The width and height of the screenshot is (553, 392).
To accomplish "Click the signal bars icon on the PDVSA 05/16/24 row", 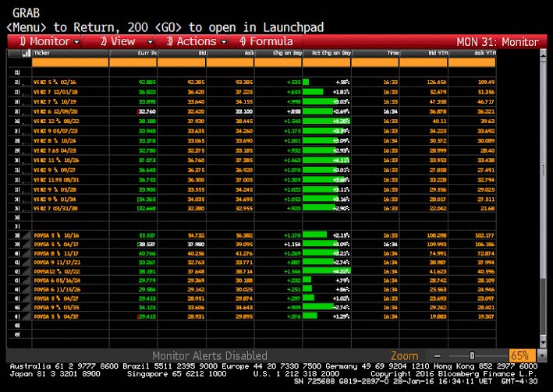I will point(27,281).
